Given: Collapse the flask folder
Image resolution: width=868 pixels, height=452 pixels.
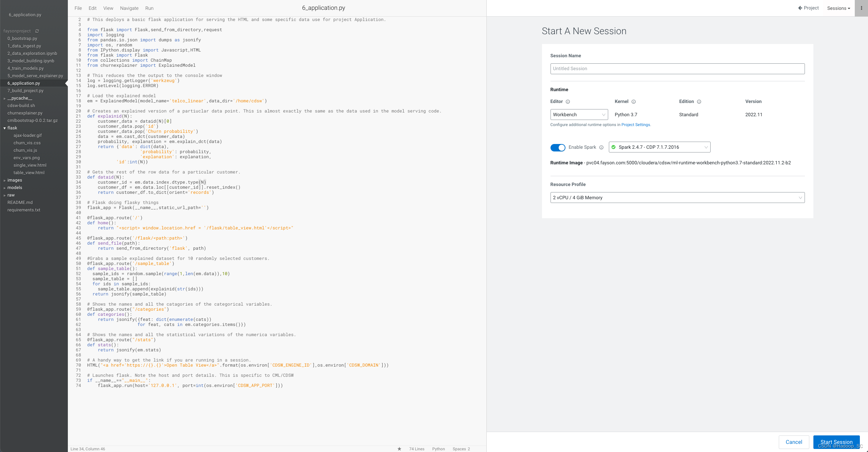Looking at the screenshot, I should (5, 128).
